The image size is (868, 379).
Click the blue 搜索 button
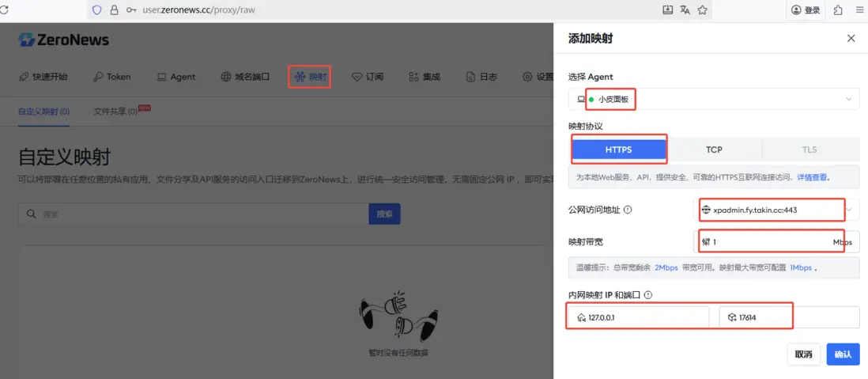384,214
